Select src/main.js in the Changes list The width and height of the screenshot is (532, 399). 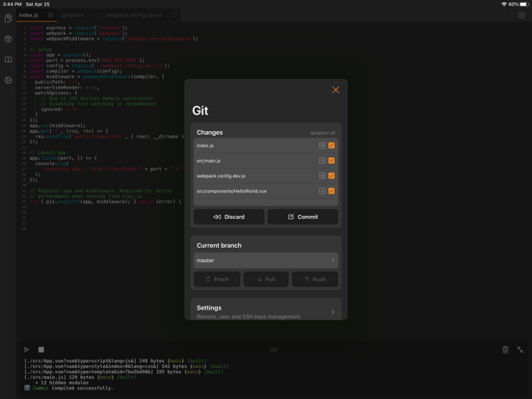[266, 161]
